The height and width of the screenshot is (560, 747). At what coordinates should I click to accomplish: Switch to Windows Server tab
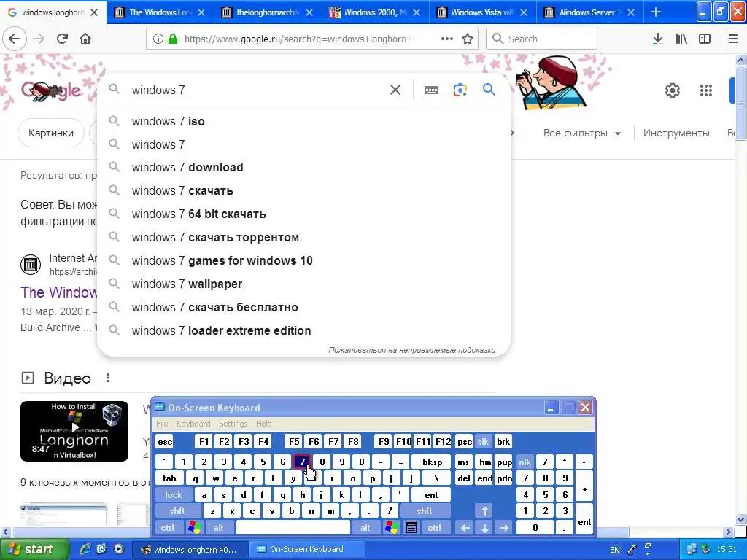(x=589, y=12)
